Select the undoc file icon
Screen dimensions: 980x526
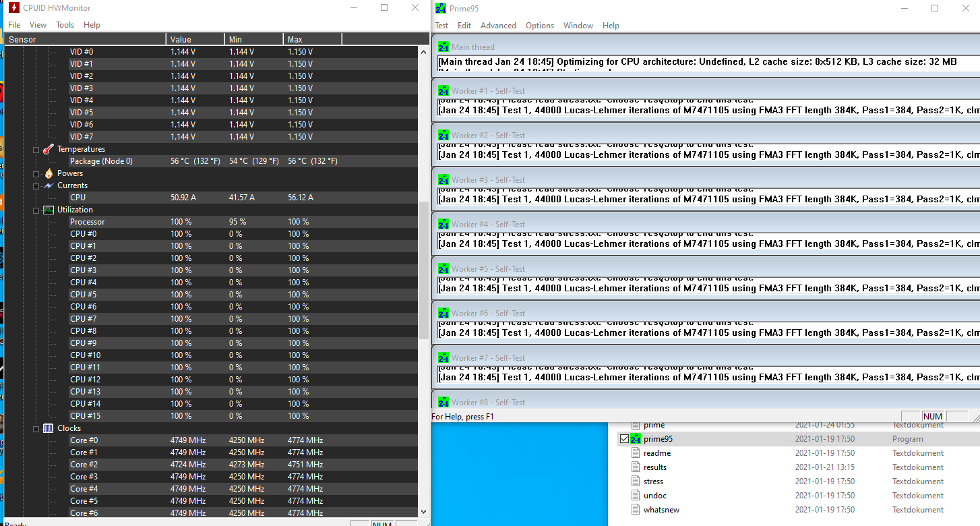click(x=636, y=496)
